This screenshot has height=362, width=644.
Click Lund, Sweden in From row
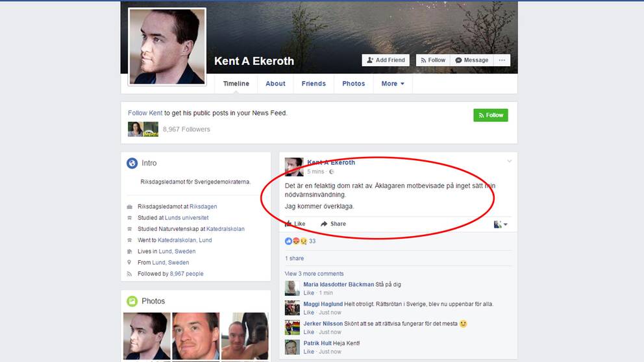click(171, 262)
